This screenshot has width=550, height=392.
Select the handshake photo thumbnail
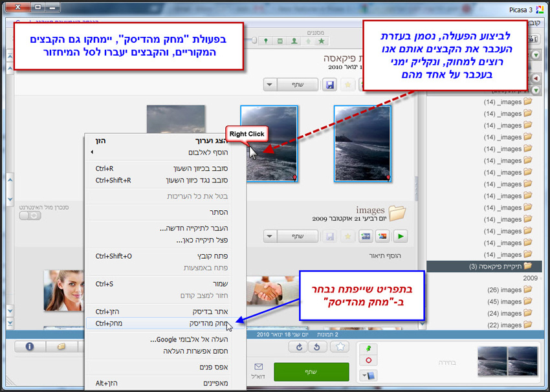click(272, 290)
